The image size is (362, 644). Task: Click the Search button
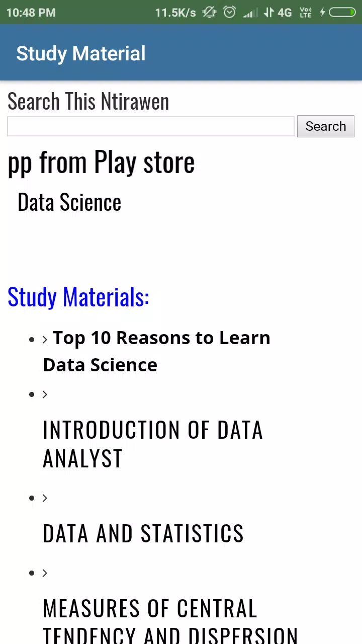(326, 126)
